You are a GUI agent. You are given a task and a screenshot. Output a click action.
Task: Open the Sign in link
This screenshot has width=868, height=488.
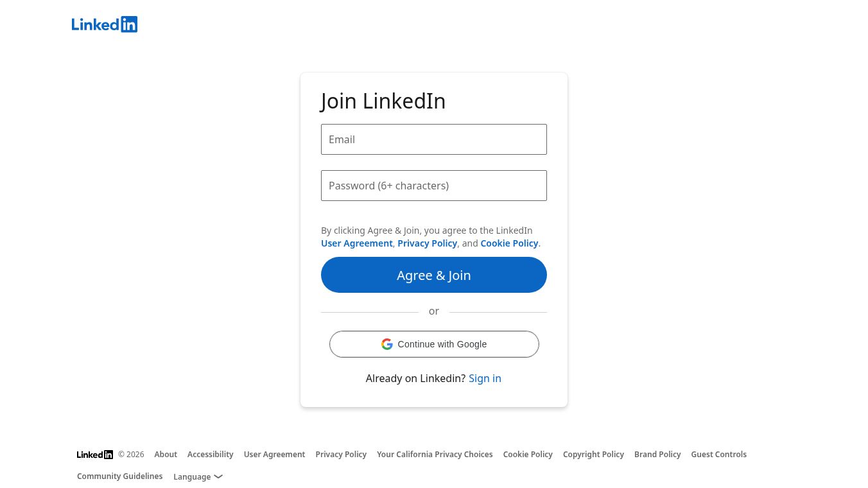click(485, 378)
